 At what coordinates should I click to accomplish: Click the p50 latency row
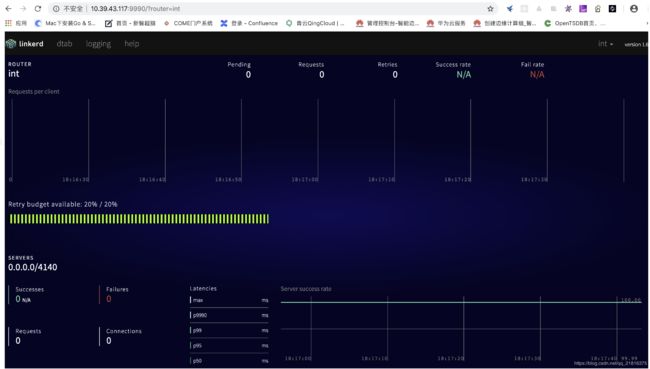point(229,361)
